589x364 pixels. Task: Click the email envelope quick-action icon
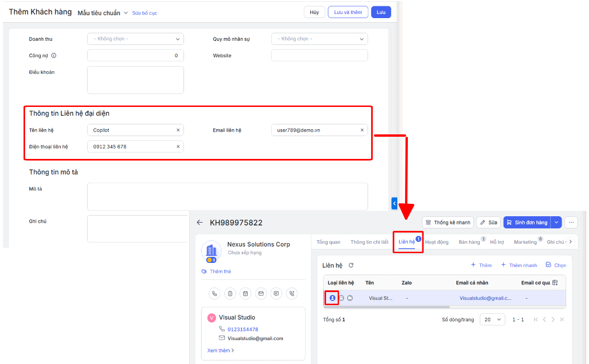[x=261, y=294]
